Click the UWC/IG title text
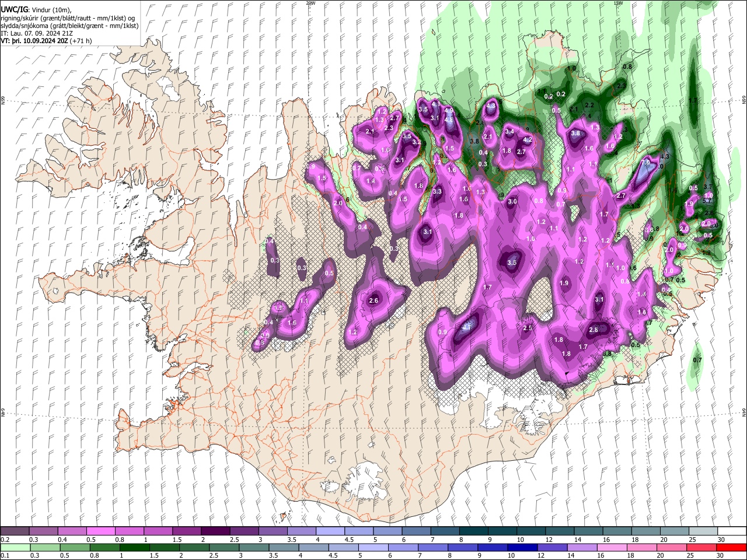The image size is (747, 560). [14, 9]
